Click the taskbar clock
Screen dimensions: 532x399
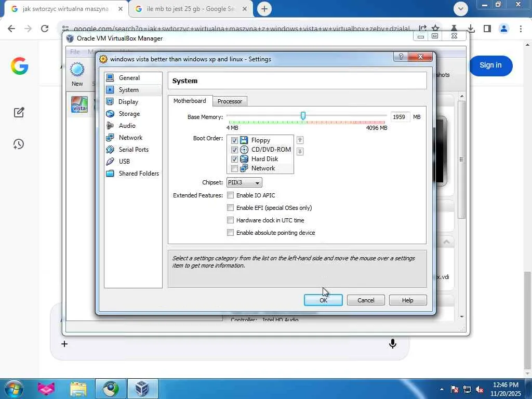click(x=506, y=389)
